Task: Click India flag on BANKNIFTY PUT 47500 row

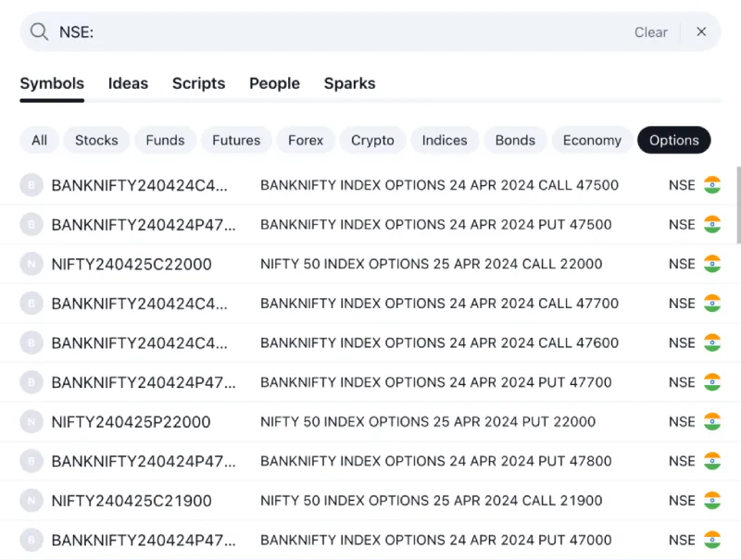Action: [x=712, y=224]
